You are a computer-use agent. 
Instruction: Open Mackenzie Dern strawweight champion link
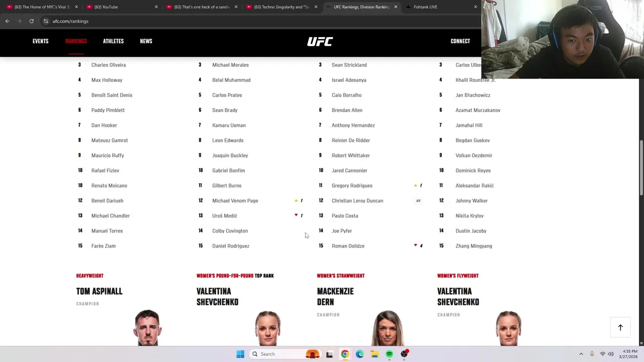[336, 297]
